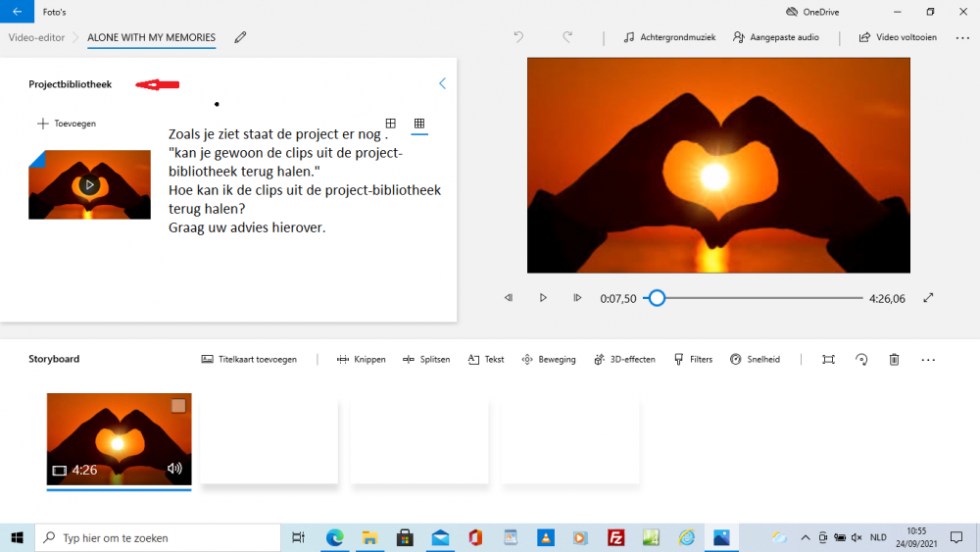Delete clip with the trash icon
Screen dimensions: 980x552
[894, 360]
